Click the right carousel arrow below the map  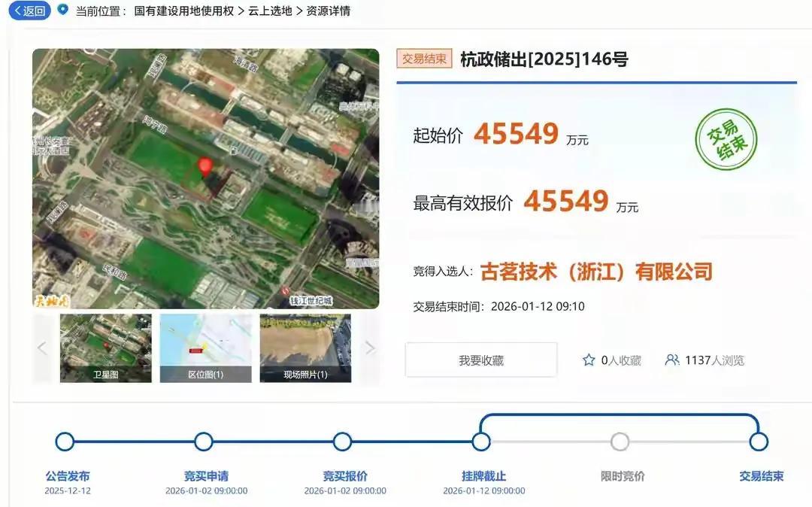coord(369,347)
